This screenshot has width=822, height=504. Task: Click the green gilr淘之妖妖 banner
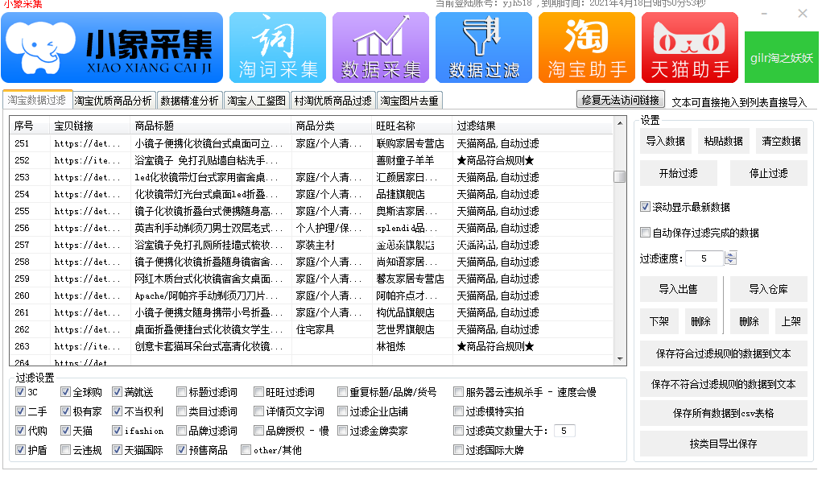point(782,57)
